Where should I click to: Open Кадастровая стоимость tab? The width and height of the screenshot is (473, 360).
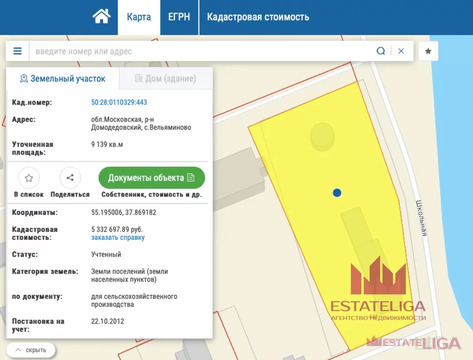coord(258,17)
